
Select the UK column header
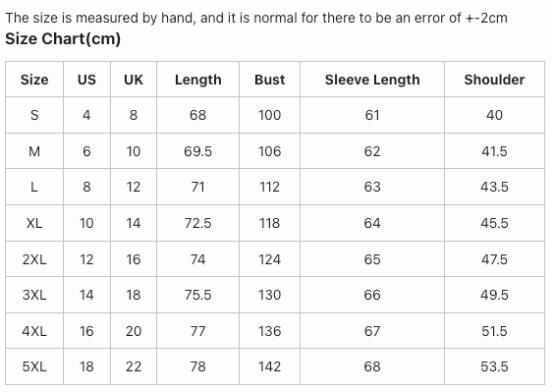point(134,80)
